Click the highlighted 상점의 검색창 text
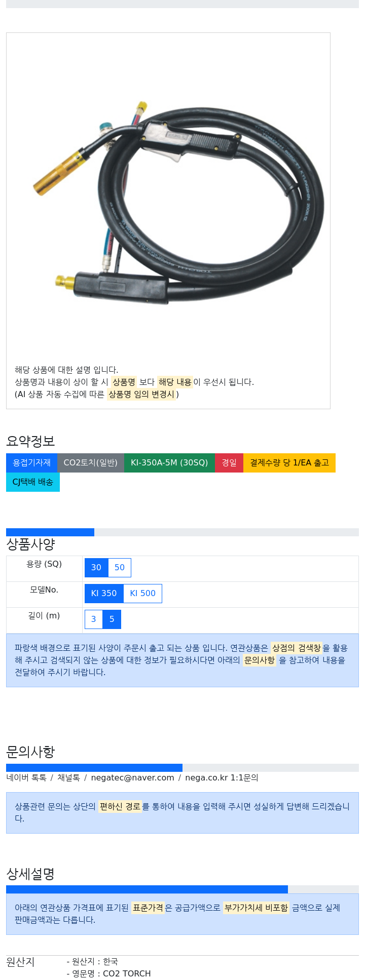Viewport: 365px width, 980px height. coord(297,648)
